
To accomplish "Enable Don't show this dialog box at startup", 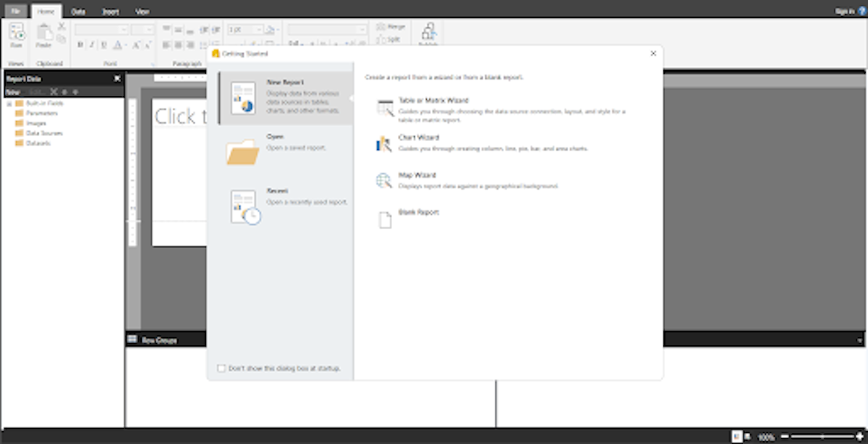I will (221, 368).
